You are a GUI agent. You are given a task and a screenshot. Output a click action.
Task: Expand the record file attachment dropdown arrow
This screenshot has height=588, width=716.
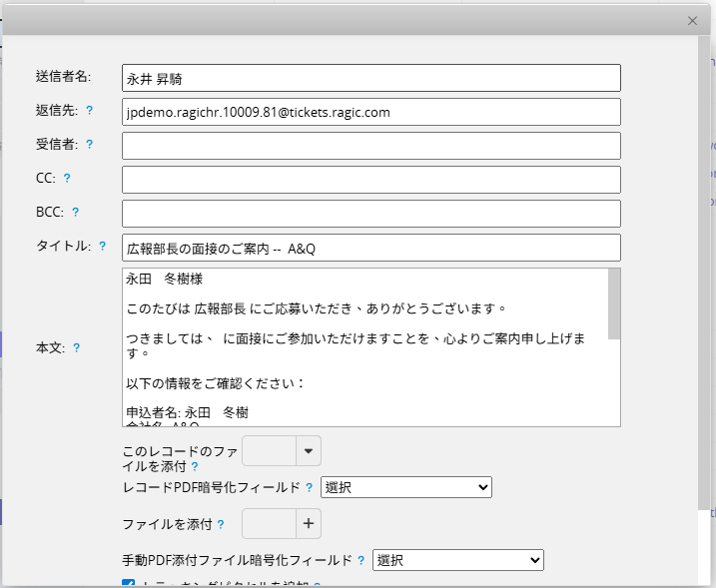click(x=309, y=451)
